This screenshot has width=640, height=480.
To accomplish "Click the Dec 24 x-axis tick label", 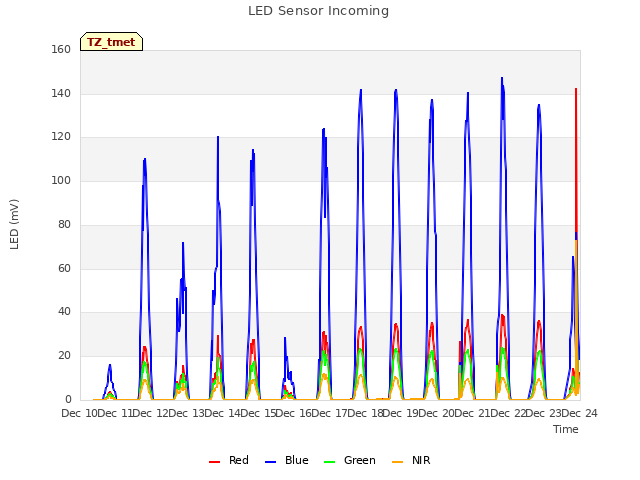I will tap(580, 413).
